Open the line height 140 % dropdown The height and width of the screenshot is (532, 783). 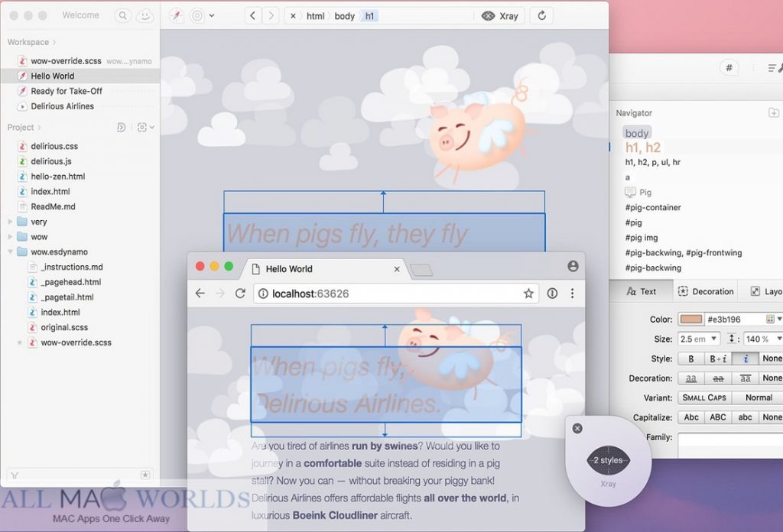763,339
